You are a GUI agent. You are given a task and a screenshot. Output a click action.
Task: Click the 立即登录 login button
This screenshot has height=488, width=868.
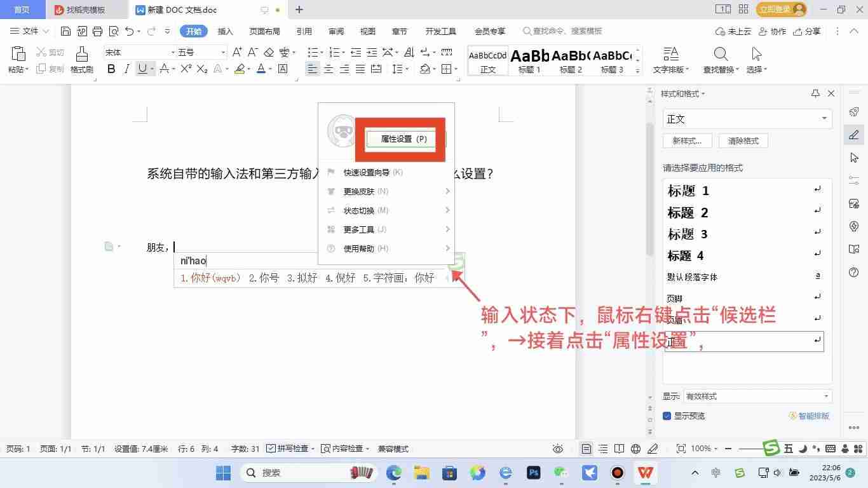782,9
